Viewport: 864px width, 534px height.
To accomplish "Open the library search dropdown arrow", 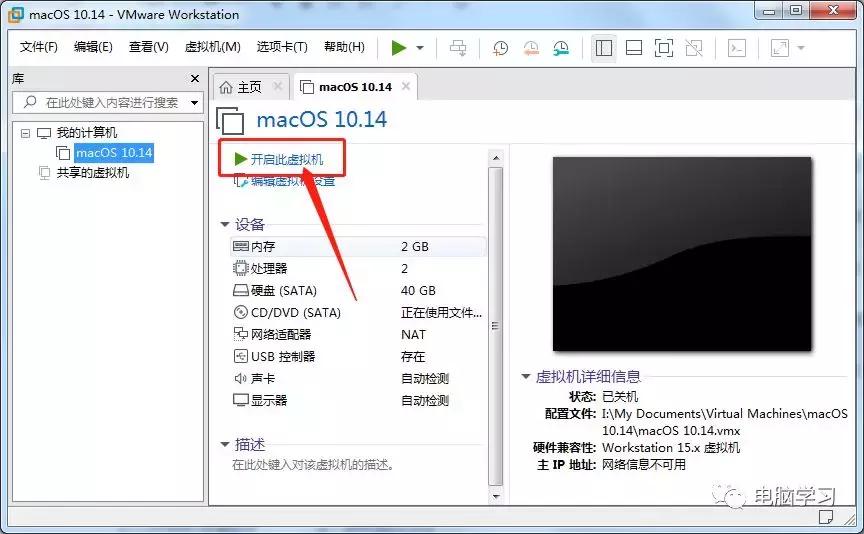I will [x=195, y=103].
